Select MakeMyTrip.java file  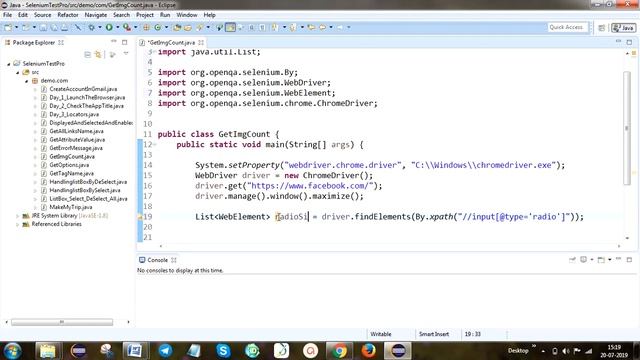click(x=71, y=207)
